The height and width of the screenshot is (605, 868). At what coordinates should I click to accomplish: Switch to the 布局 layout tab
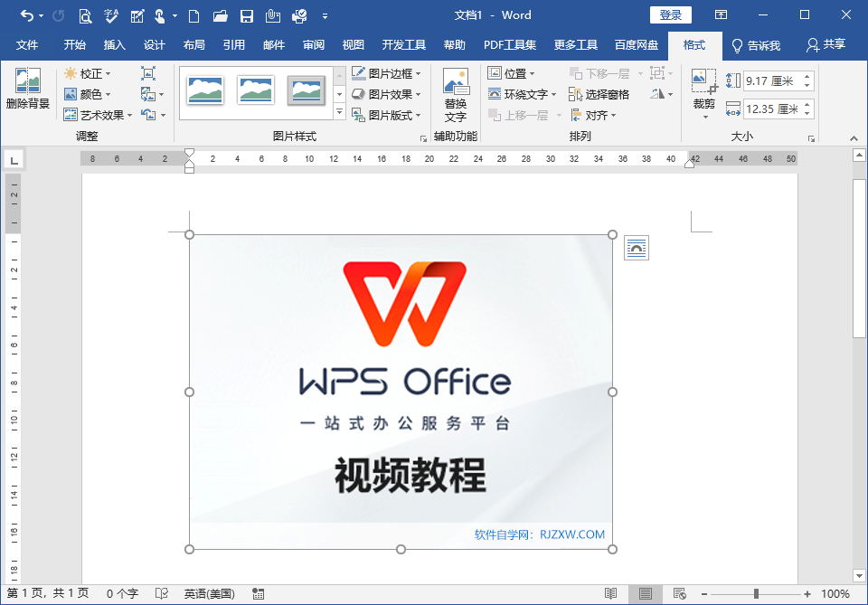coord(193,45)
